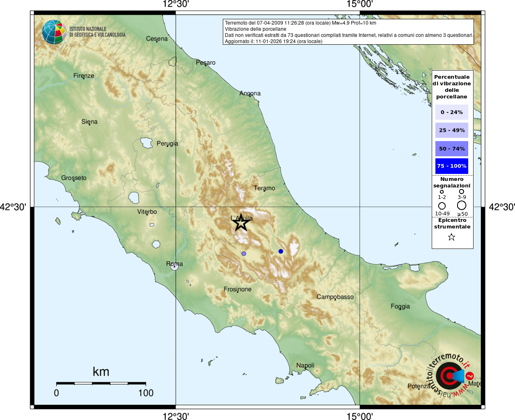Click the 'Percentuale di vibrazione' legend heading

point(452,87)
